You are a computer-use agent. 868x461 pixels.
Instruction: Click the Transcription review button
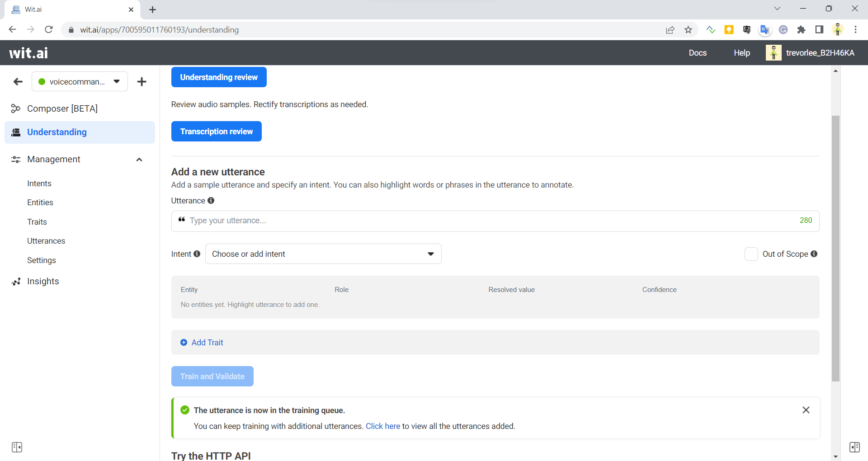click(x=217, y=132)
